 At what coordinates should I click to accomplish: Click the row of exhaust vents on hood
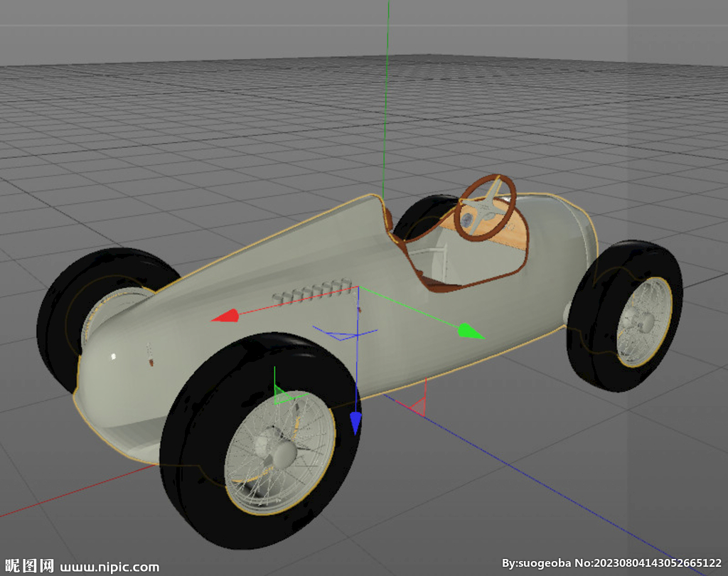(x=311, y=292)
